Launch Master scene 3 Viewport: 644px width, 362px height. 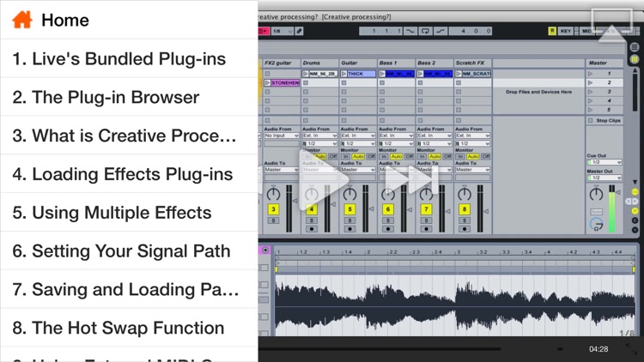point(591,92)
